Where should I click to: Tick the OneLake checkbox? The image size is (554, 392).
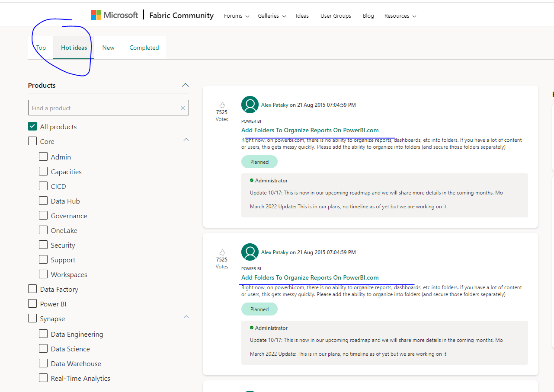43,230
